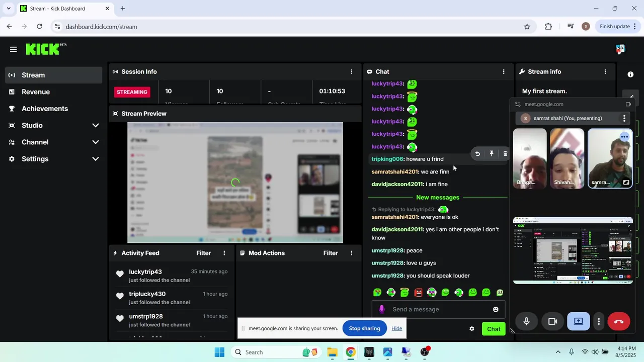Open Chat panel three-dot options menu
Image resolution: width=644 pixels, height=362 pixels.
click(x=503, y=72)
